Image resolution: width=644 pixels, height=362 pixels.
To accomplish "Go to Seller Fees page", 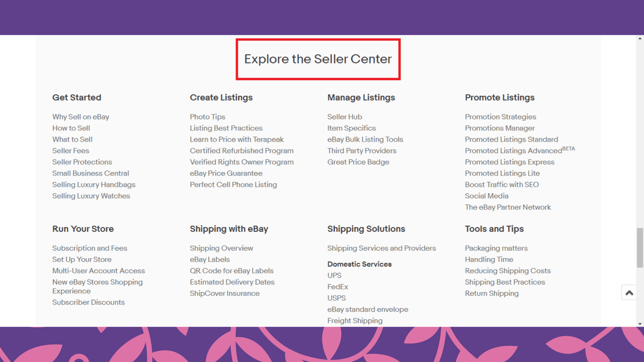I will click(x=71, y=151).
